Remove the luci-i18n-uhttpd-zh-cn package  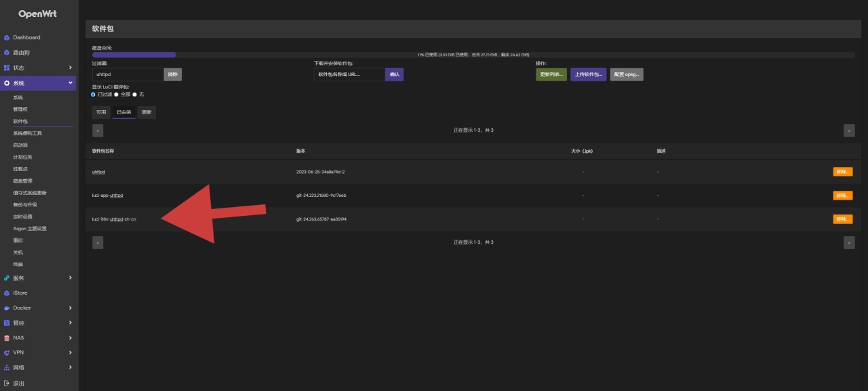pyautogui.click(x=843, y=219)
